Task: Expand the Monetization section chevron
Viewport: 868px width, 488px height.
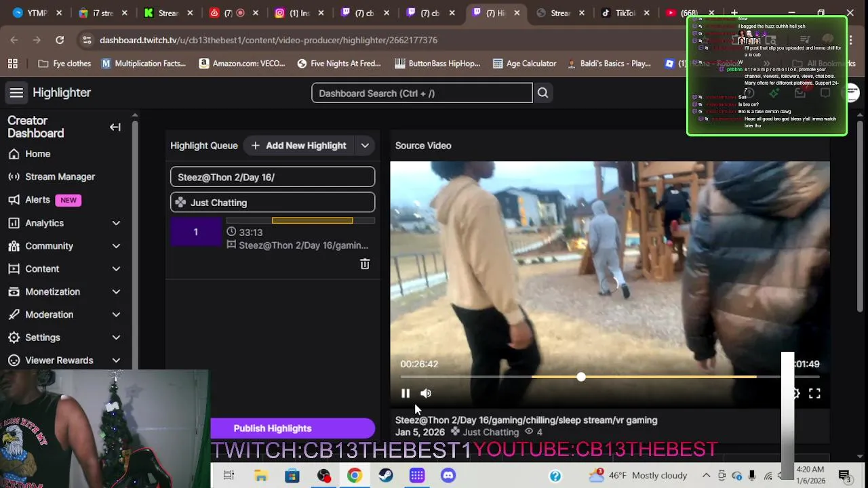Action: pyautogui.click(x=116, y=291)
